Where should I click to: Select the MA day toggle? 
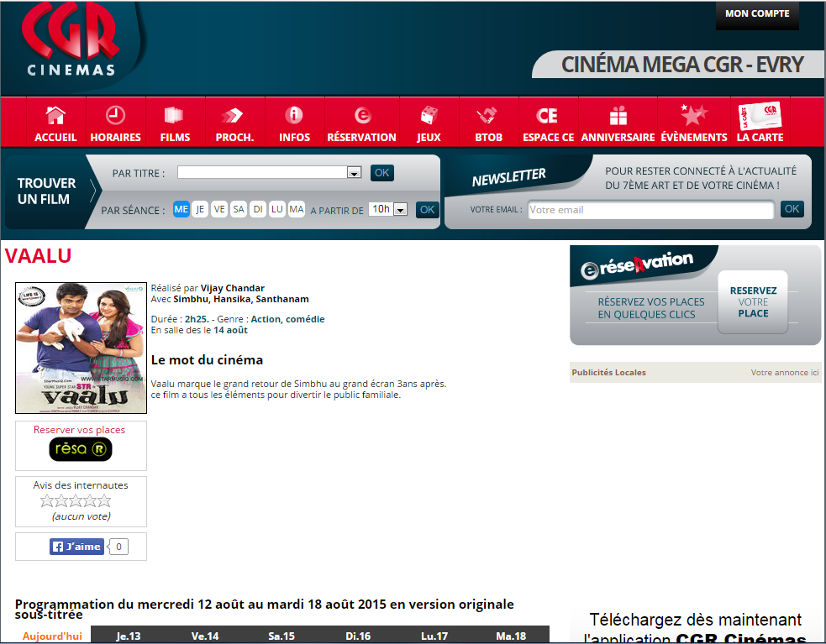click(297, 209)
